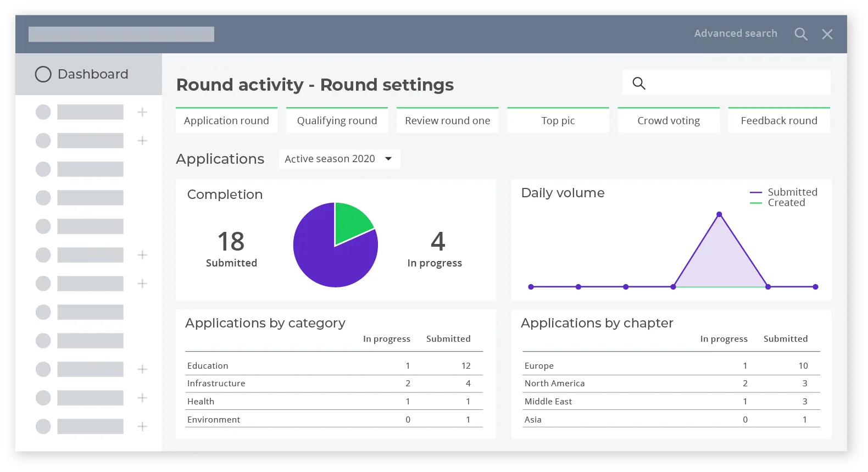Go to the Top pic tab
Viewport: 868px width, 472px height.
(x=558, y=120)
